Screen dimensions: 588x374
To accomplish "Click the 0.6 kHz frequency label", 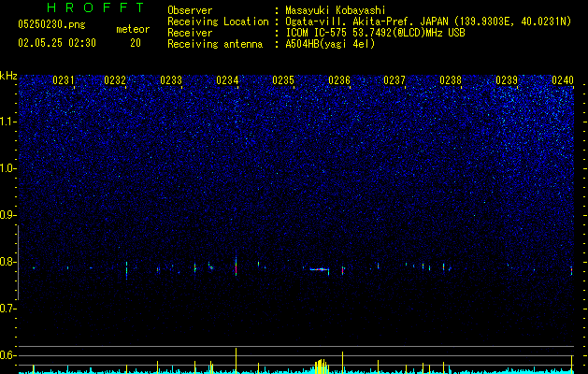I will (8, 355).
